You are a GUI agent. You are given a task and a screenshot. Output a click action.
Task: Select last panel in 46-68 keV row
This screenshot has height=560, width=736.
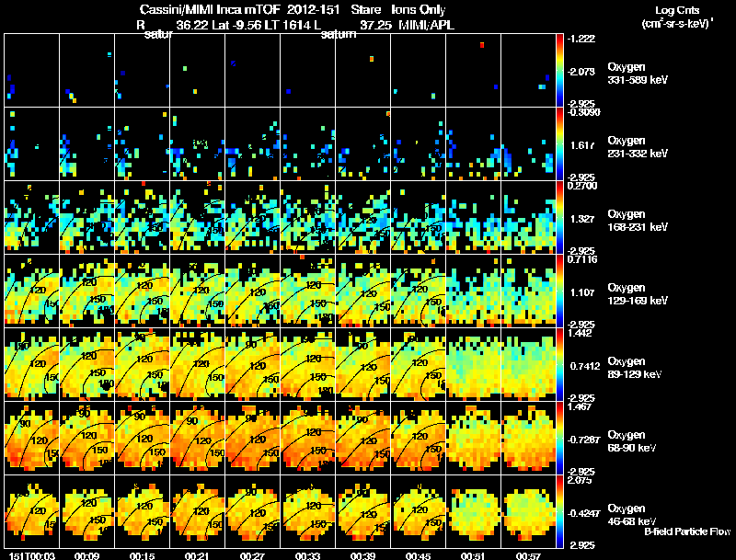[528, 511]
